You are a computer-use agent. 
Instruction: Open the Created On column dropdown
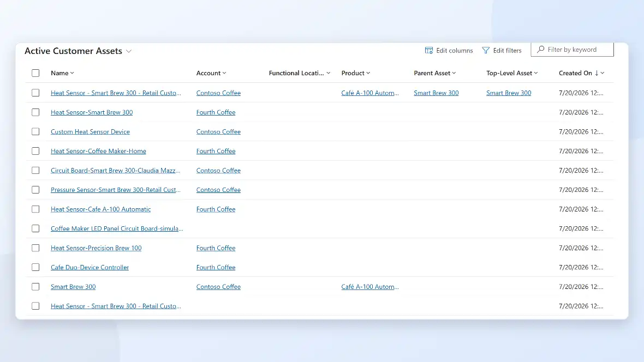point(603,73)
